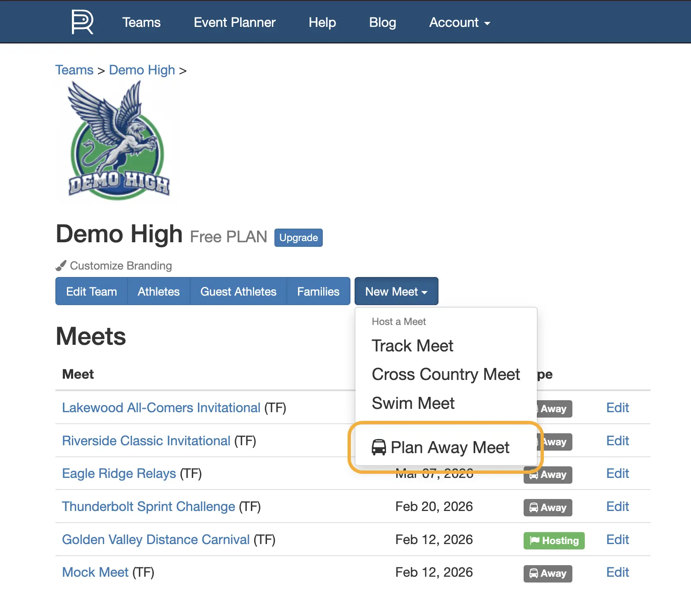Open Eagle Ridge Relays meet
Viewport: 691px width, 616px height.
point(119,473)
